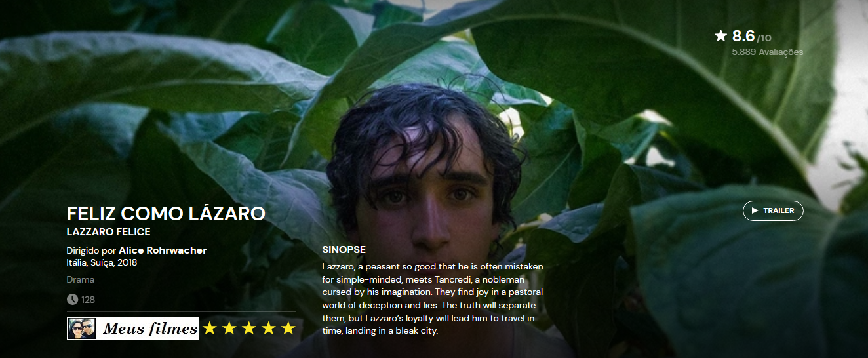Viewport: 868px width, 358px height.
Task: Select the second yellow star
Action: [x=229, y=328]
